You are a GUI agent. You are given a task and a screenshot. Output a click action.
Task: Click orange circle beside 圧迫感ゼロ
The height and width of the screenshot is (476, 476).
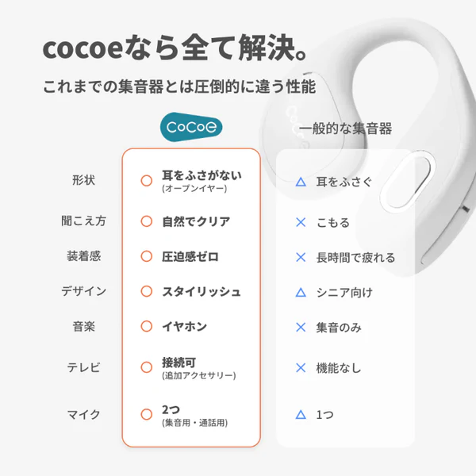tap(146, 256)
